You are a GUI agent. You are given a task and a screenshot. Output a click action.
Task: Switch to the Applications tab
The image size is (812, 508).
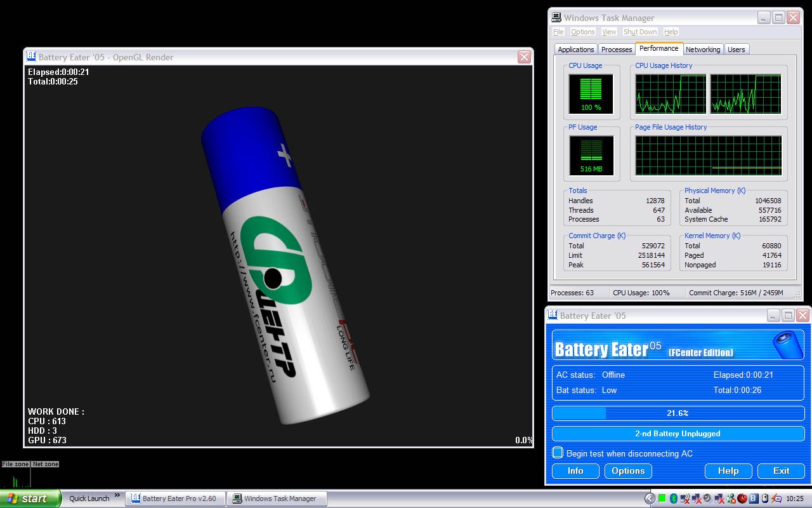click(576, 50)
